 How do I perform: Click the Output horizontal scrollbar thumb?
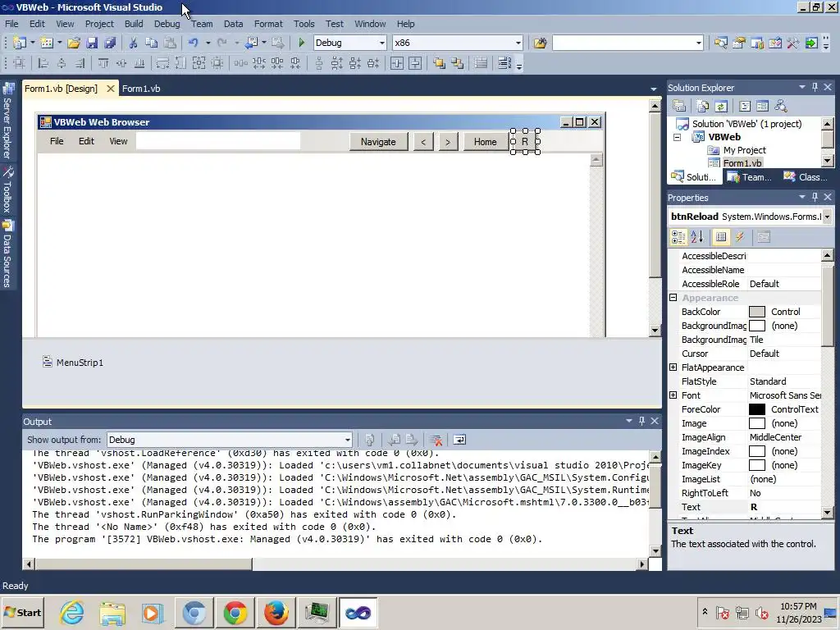pos(144,564)
